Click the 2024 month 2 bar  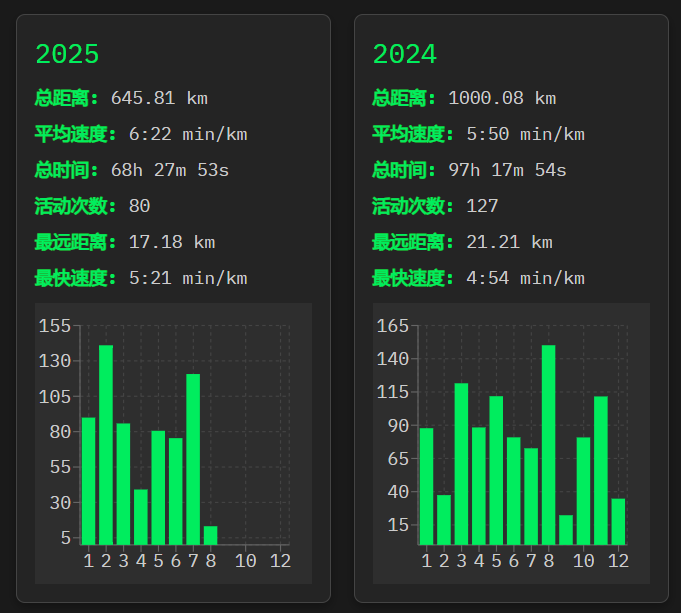444,520
